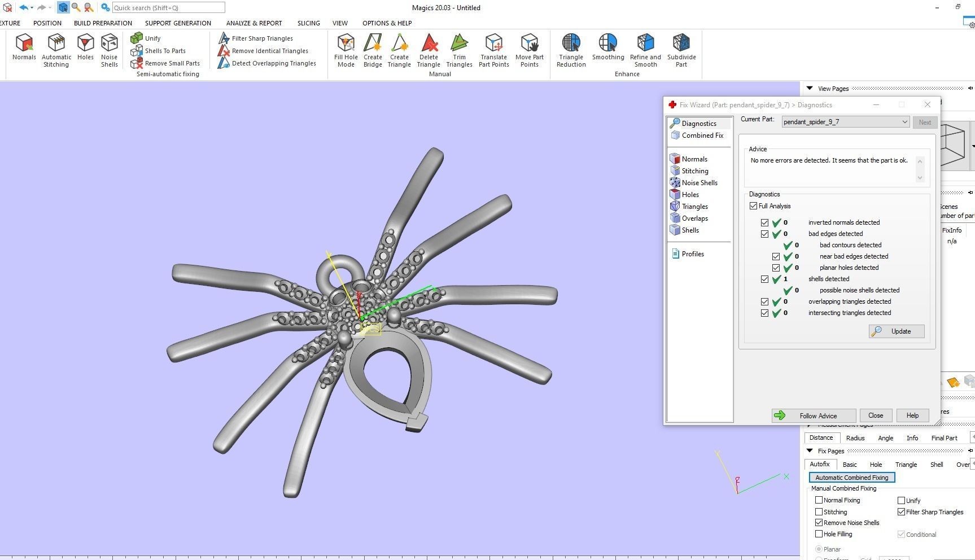Screen dimensions: 975x560
Task: Open Combined Fix page in Fix Wizard
Action: tap(699, 135)
